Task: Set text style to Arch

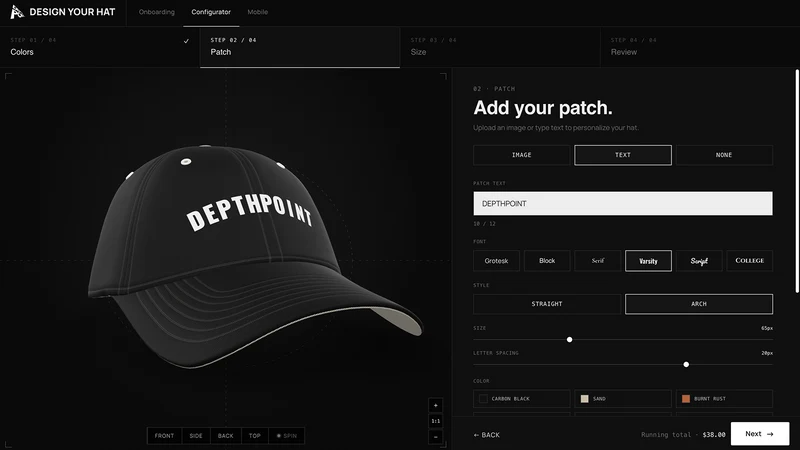Action: point(699,304)
